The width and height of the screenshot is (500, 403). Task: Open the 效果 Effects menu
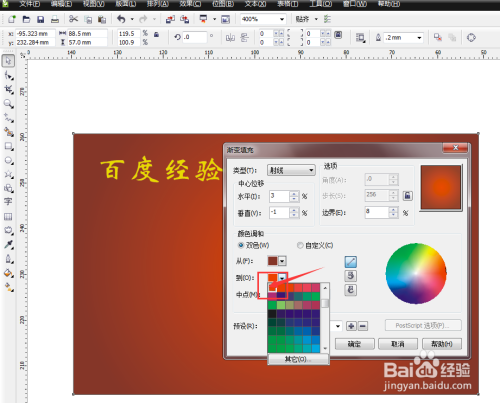click(190, 4)
